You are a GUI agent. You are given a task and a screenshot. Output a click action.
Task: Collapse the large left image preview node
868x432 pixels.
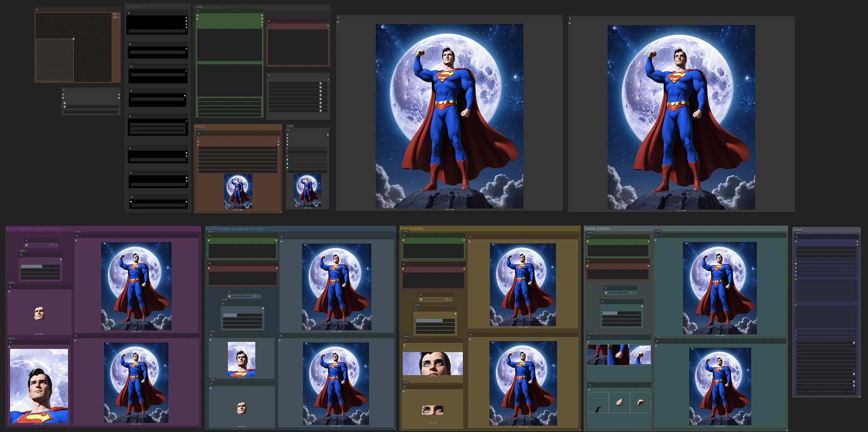click(x=338, y=18)
